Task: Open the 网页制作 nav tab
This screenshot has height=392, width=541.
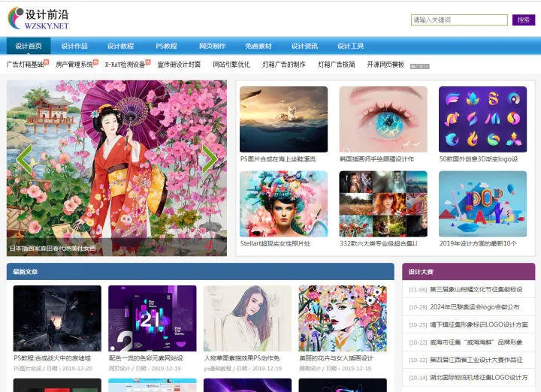Action: pyautogui.click(x=212, y=46)
